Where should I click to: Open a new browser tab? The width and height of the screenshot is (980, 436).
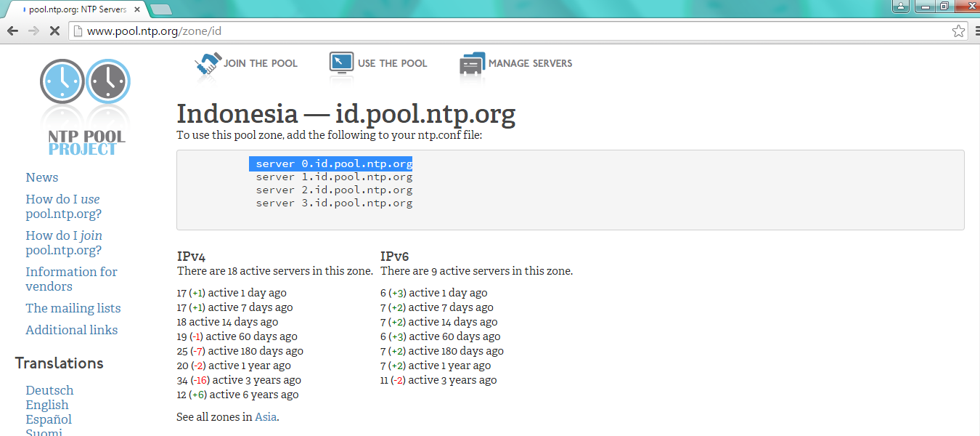160,9
